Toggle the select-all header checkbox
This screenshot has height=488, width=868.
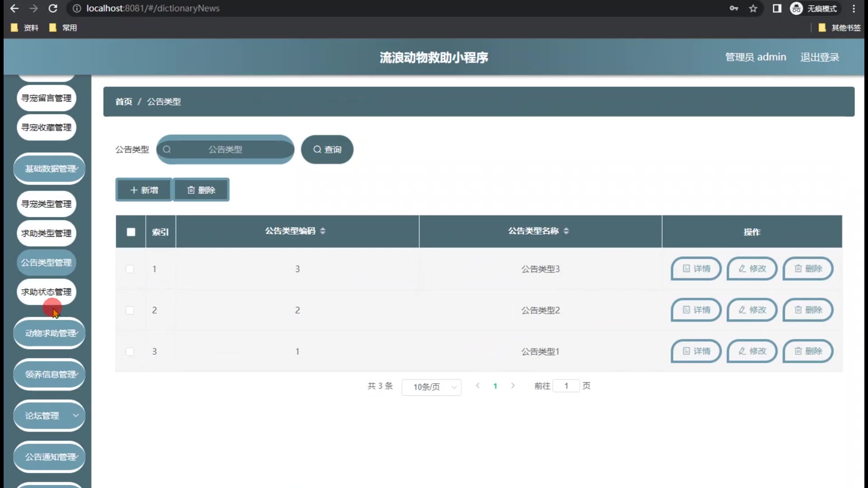point(131,232)
